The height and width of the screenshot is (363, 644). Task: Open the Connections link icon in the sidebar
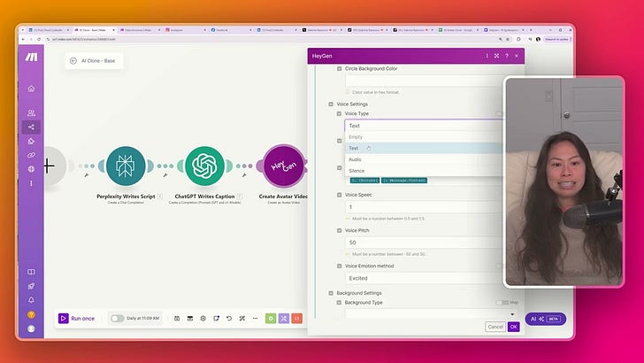pos(31,155)
